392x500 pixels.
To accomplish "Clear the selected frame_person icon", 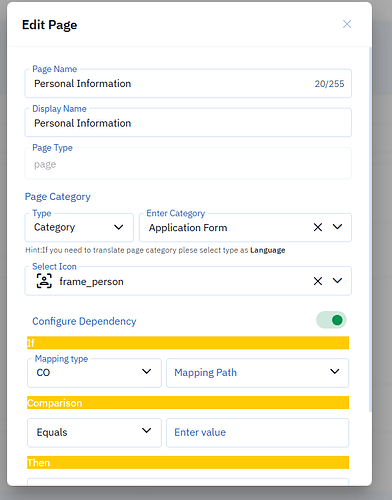I will pos(318,281).
